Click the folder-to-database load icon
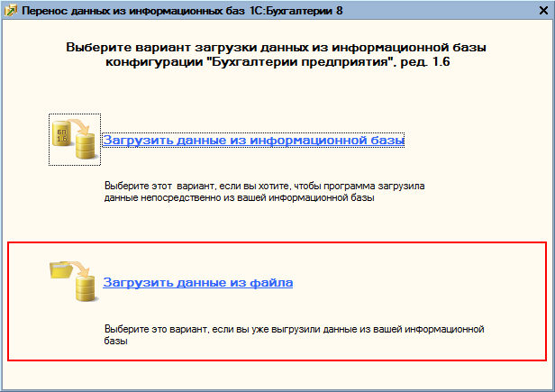 pyautogui.click(x=74, y=281)
